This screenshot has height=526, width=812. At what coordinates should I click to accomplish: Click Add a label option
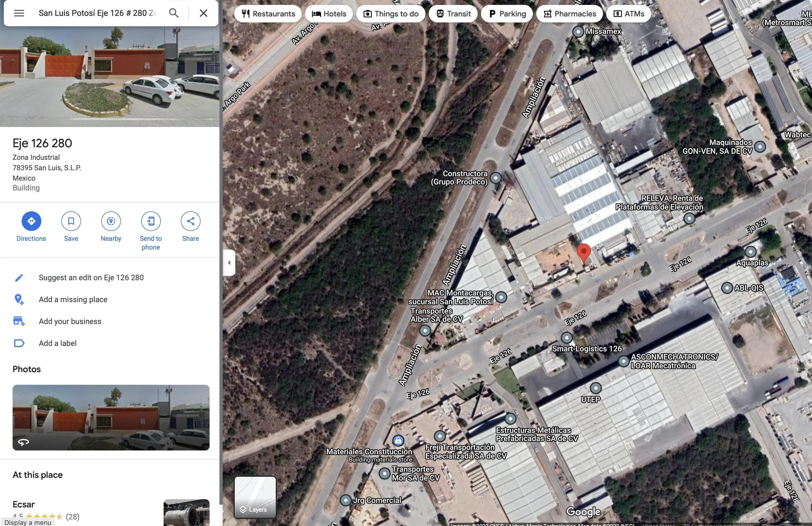point(58,343)
